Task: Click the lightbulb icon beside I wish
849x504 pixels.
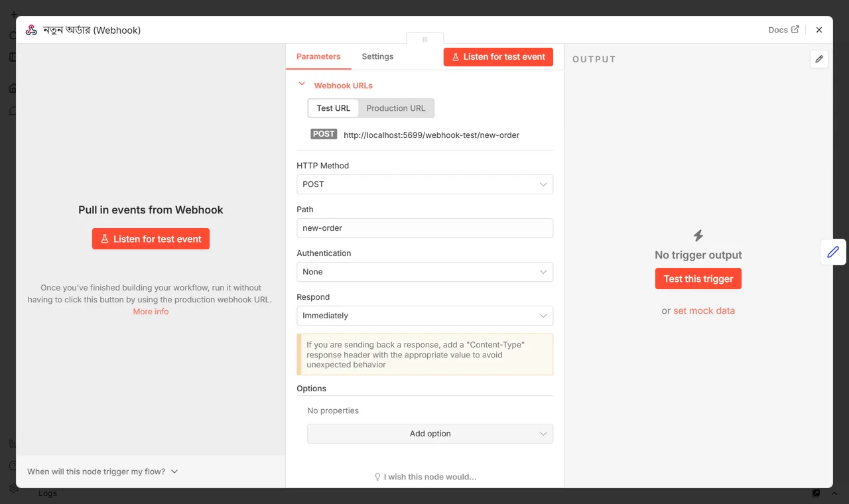Action: [x=378, y=477]
